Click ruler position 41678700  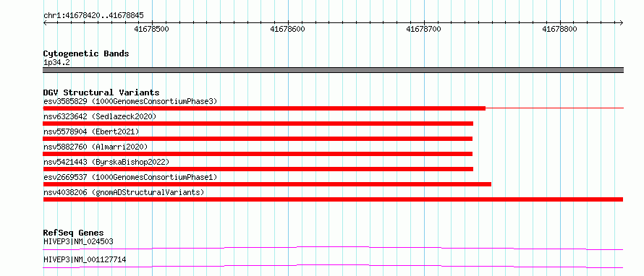click(424, 29)
